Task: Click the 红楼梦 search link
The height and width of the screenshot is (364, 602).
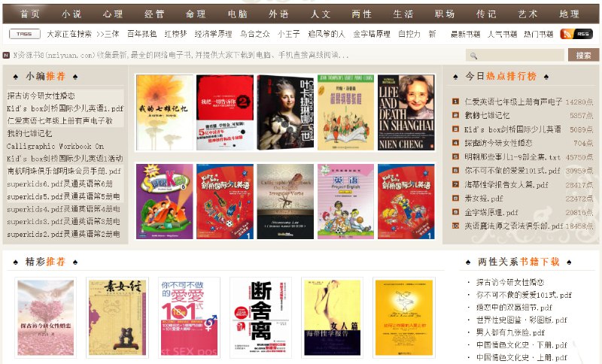Action: 175,34
